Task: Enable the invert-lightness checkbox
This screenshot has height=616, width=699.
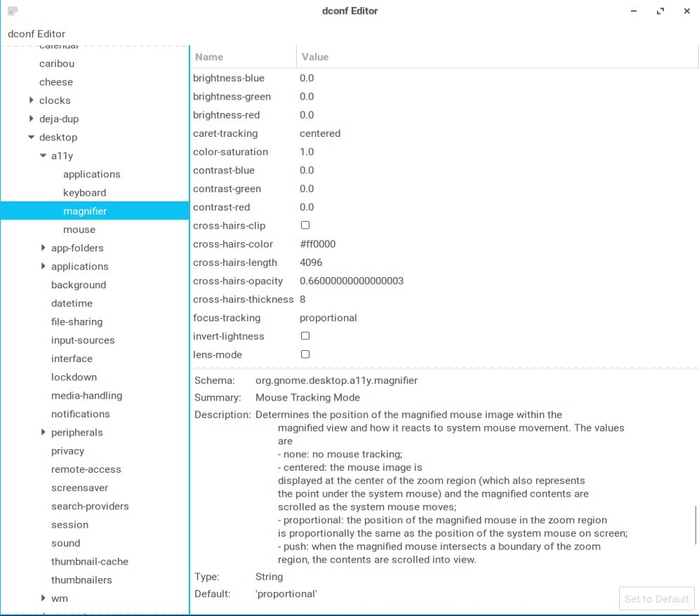Action: click(x=305, y=336)
